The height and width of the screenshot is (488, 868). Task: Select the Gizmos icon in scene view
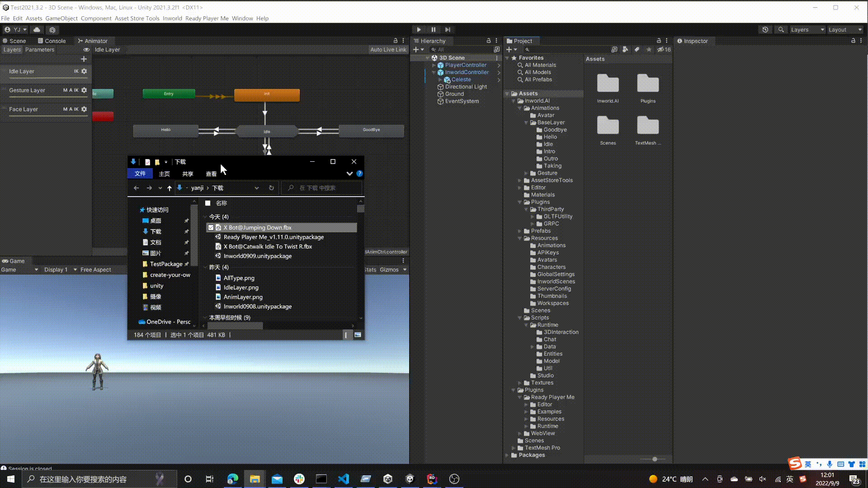coord(389,269)
